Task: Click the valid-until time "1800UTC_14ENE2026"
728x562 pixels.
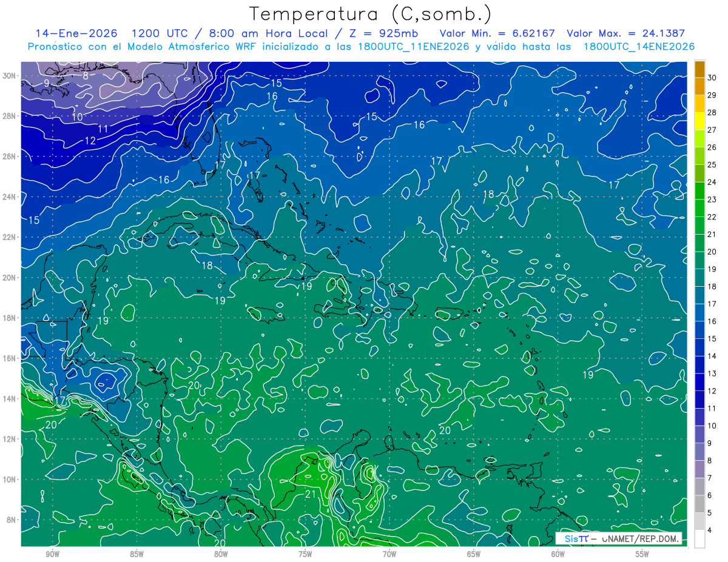Action: pos(639,47)
